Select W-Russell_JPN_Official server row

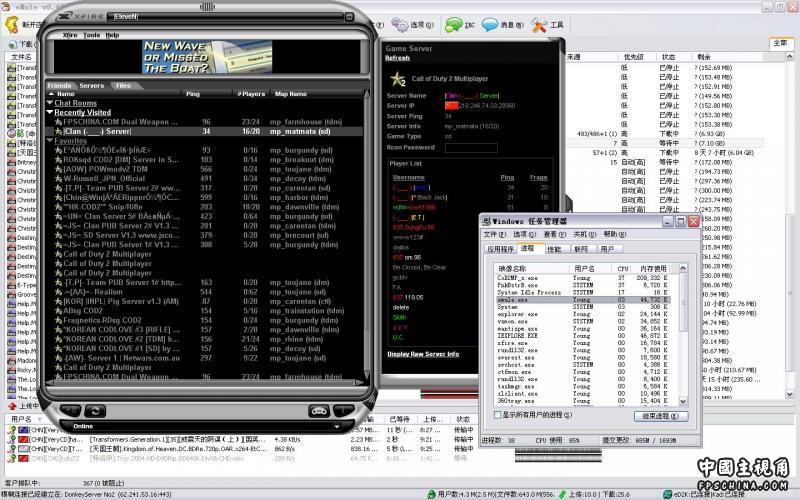tap(204, 179)
